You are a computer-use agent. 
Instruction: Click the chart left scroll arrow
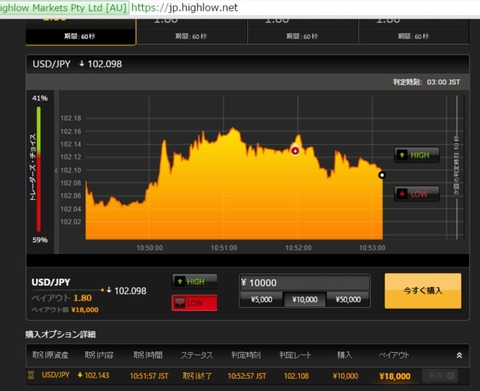click(x=56, y=170)
